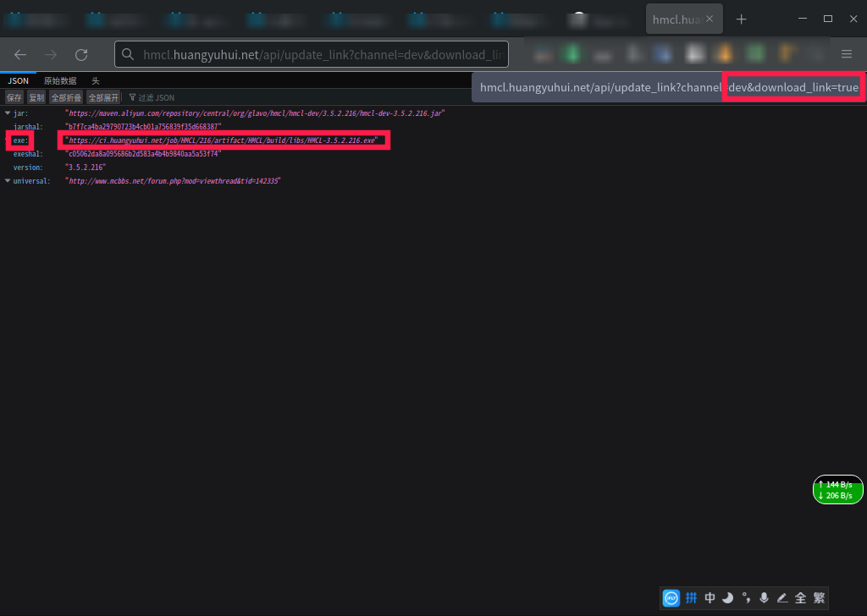Click the 保存 button
The image size is (867, 616).
click(x=14, y=98)
